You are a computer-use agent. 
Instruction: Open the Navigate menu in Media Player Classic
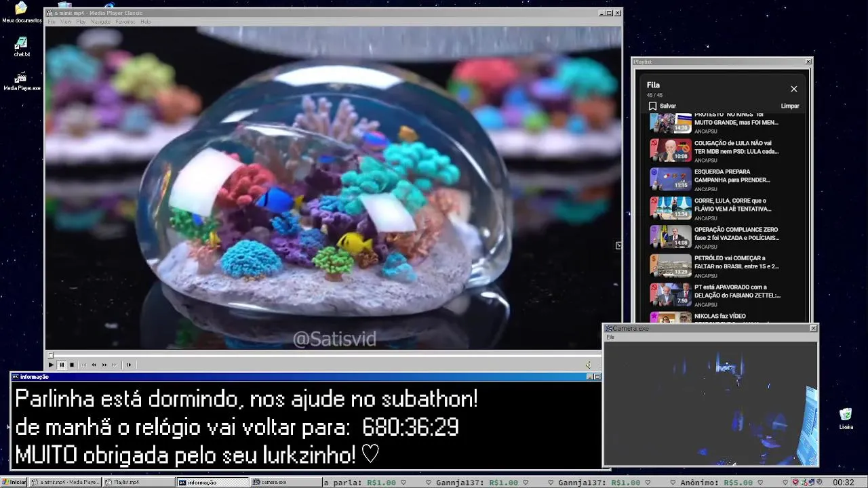tap(100, 22)
